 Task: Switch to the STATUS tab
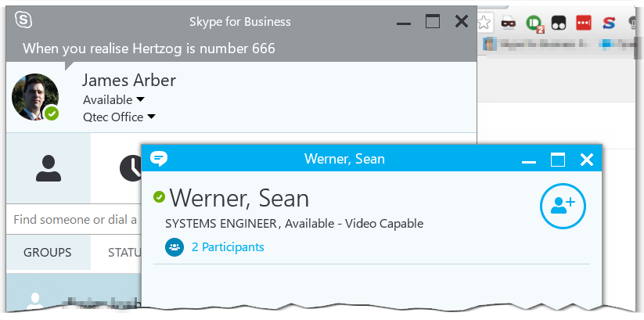[124, 252]
